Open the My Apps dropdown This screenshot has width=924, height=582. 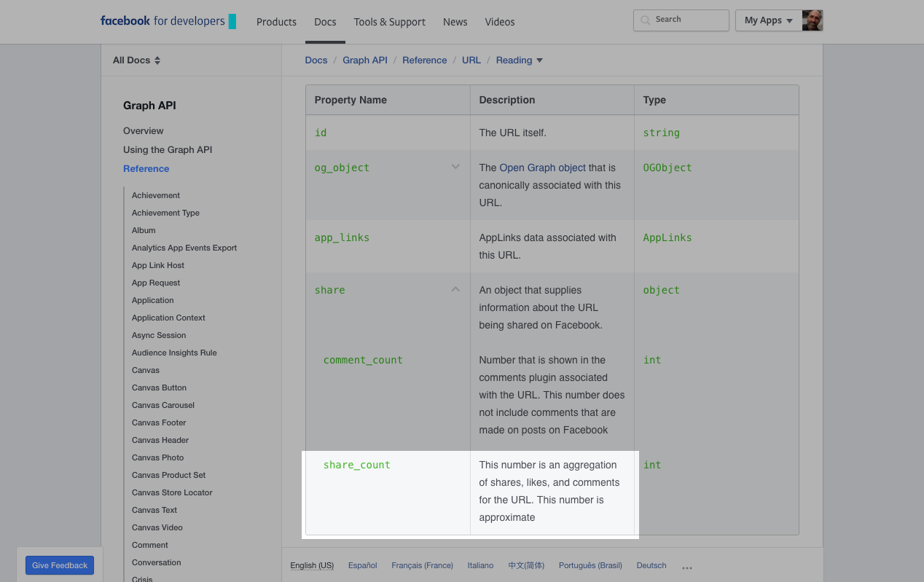click(x=768, y=20)
